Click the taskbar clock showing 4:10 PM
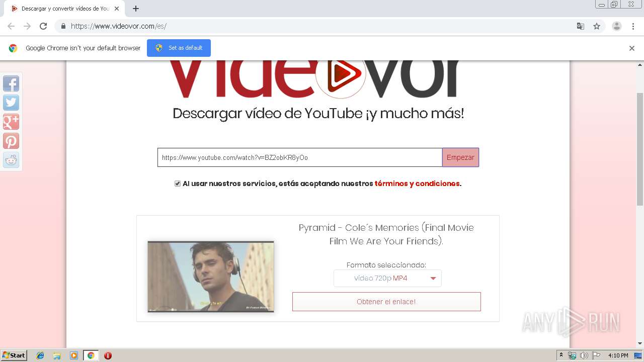Image resolution: width=644 pixels, height=362 pixels. pyautogui.click(x=618, y=355)
